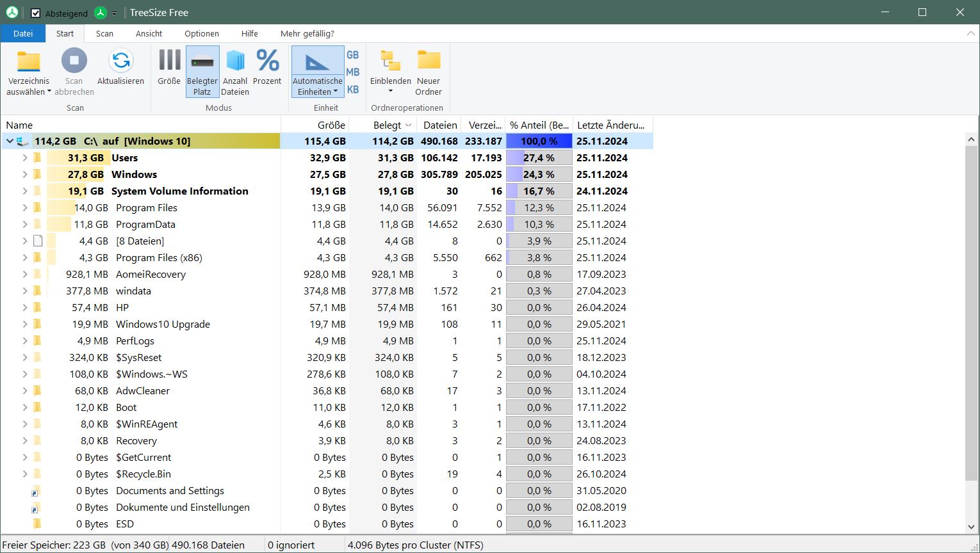Collapse the C:\ root node
This screenshot has height=553, width=980.
click(10, 141)
